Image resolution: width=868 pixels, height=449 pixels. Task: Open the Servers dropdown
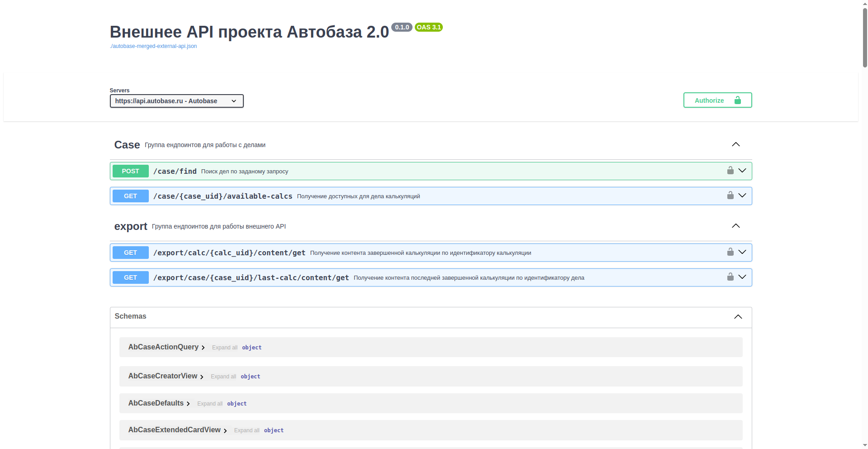click(176, 101)
